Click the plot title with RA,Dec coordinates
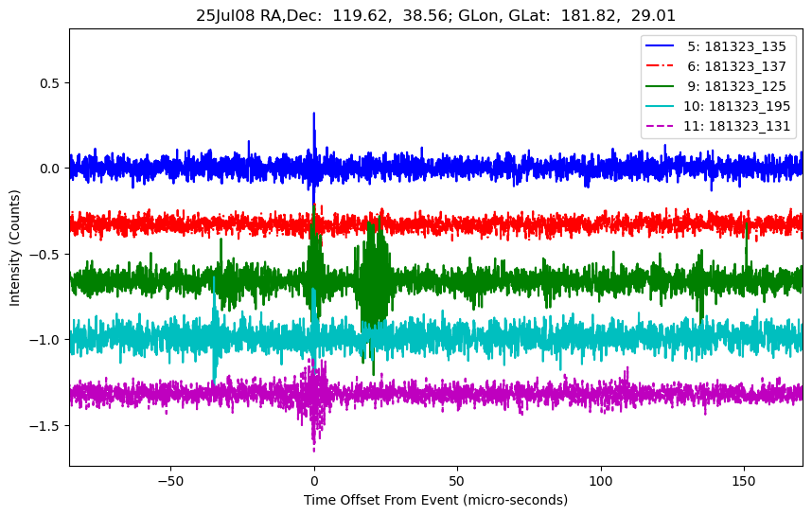The image size is (812, 516). [x=435, y=15]
